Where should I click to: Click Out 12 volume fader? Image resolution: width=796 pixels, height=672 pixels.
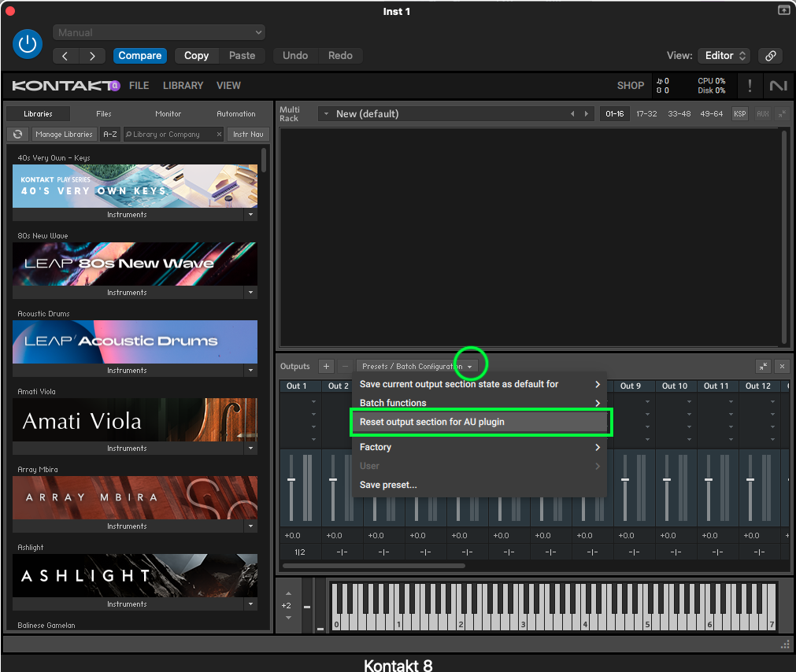pos(750,480)
